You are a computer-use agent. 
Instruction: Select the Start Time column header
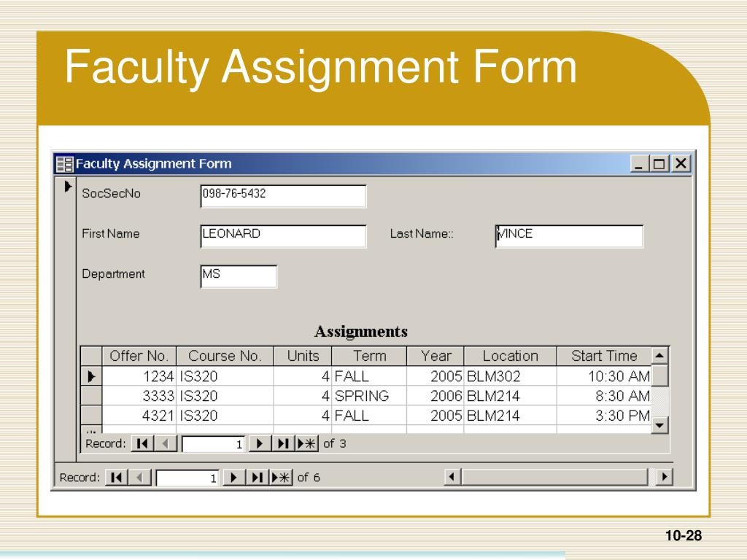[604, 356]
